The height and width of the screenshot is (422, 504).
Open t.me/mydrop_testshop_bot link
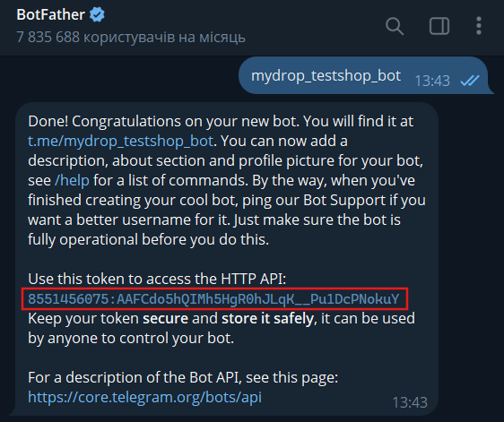click(x=120, y=141)
